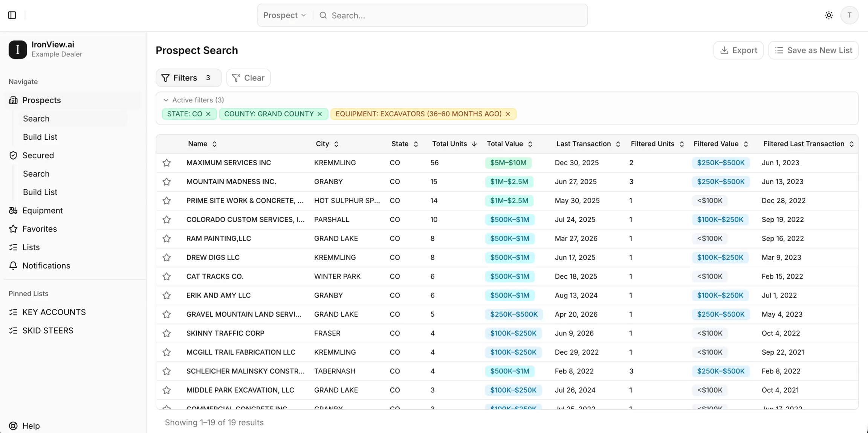Open SKID STEERS pinned list
The image size is (868, 433).
73,331
